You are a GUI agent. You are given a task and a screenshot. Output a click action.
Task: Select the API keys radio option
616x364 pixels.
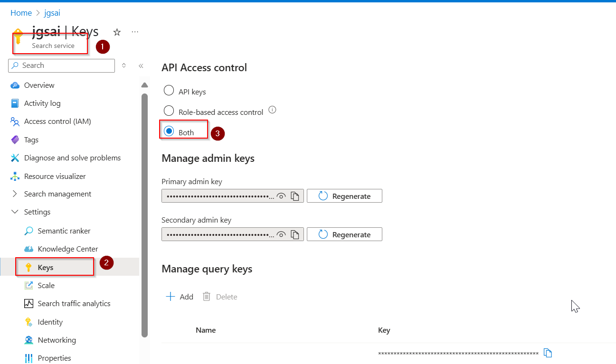[x=169, y=90]
